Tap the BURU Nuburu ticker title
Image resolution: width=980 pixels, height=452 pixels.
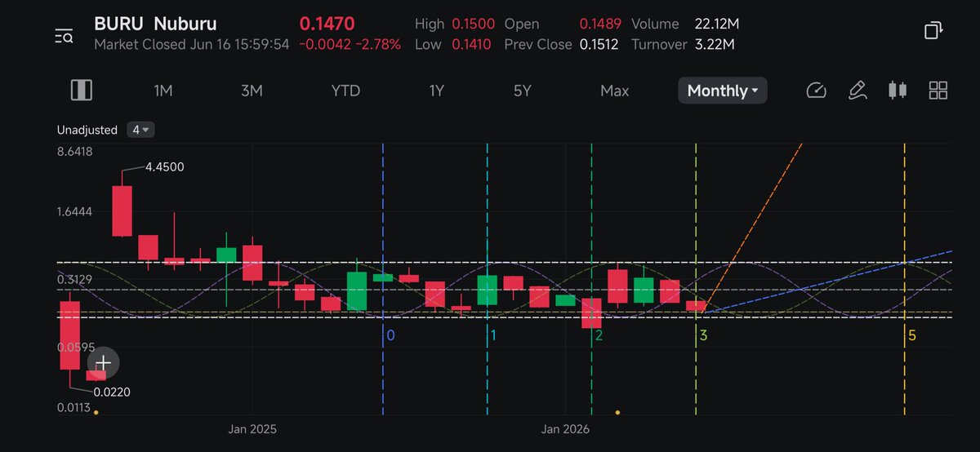[156, 24]
